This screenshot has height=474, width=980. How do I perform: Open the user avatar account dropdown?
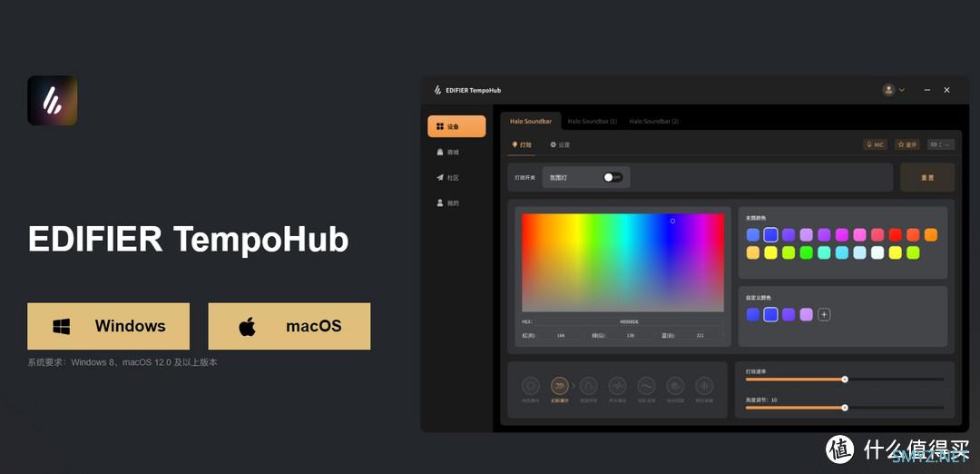tap(893, 90)
